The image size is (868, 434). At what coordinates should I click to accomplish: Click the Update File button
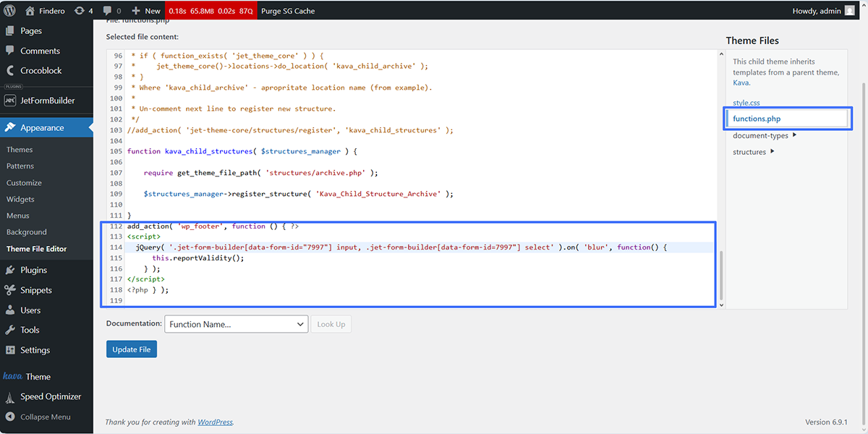coord(132,349)
